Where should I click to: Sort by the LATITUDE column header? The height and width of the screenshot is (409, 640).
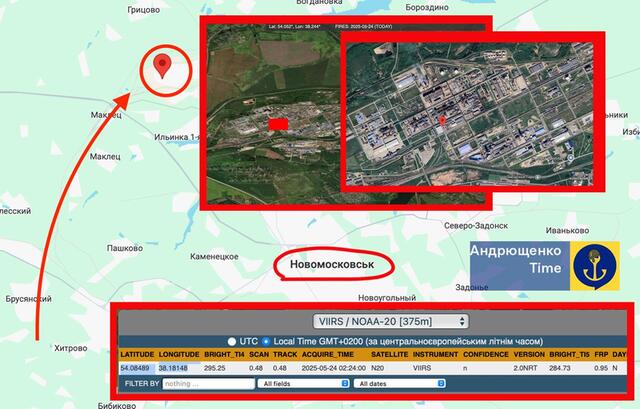coord(137,355)
